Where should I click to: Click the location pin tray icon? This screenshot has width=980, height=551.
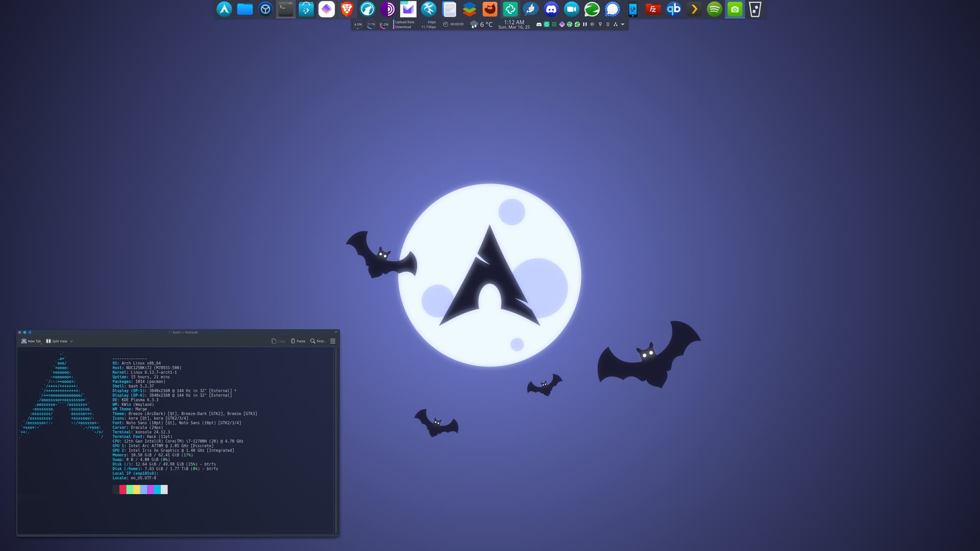tap(600, 24)
